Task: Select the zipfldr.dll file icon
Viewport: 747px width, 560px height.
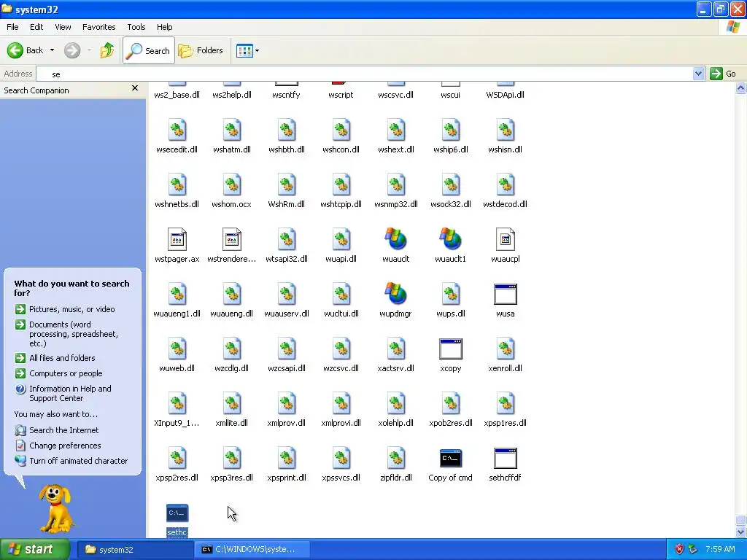Action: pyautogui.click(x=395, y=458)
